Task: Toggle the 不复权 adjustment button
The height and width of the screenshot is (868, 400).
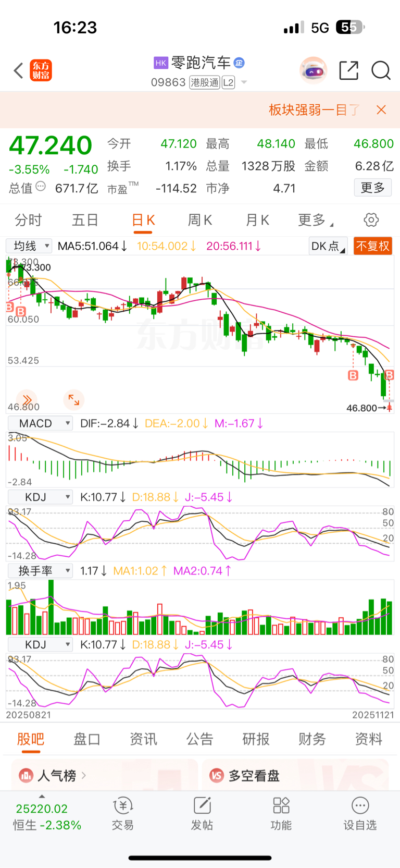Action: [x=373, y=246]
